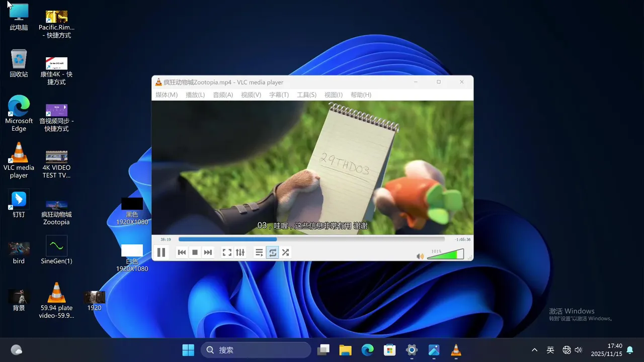Close the VLC media player window
644x362 pixels.
click(x=462, y=82)
